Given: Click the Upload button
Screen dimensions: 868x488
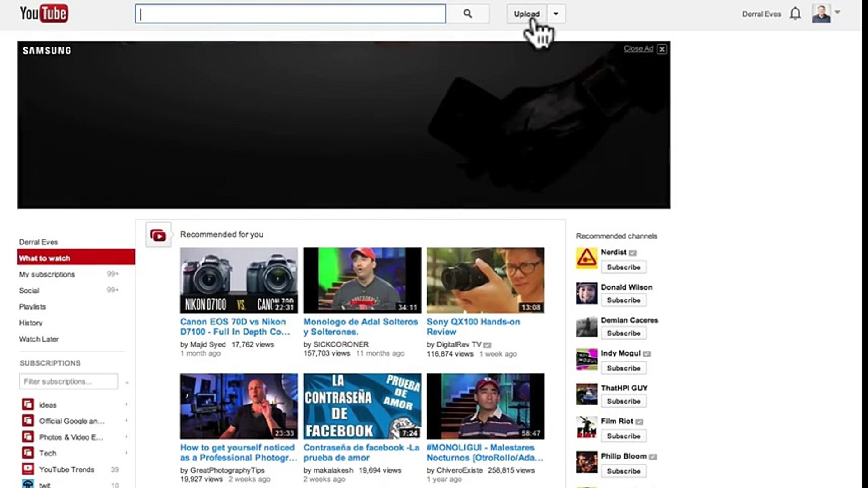Looking at the screenshot, I should 526,14.
